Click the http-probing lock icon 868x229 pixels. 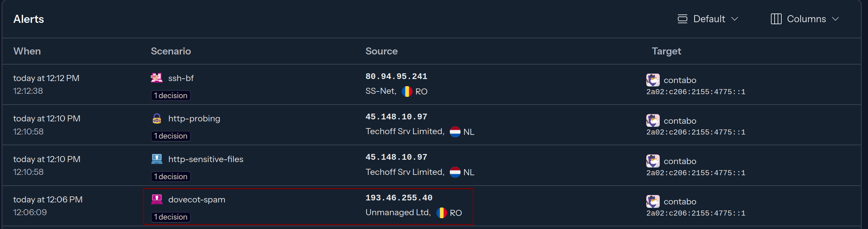pos(157,118)
